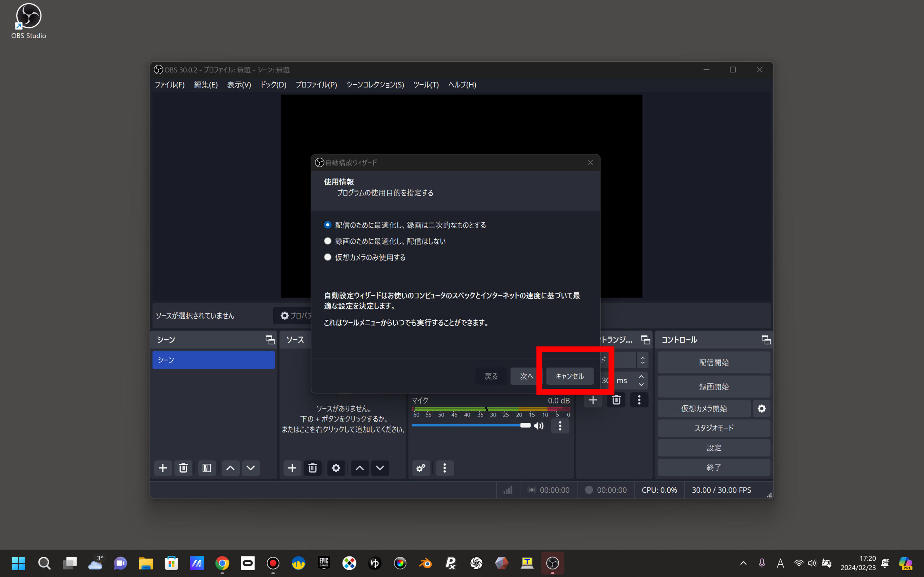
Task: Click virtual camera settings gear icon
Action: coord(761,409)
